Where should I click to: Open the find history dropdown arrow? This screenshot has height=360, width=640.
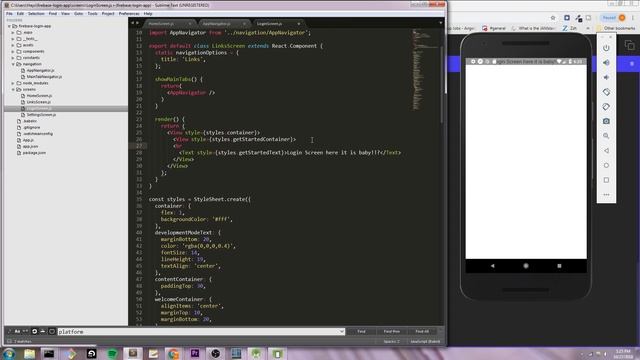(342, 332)
